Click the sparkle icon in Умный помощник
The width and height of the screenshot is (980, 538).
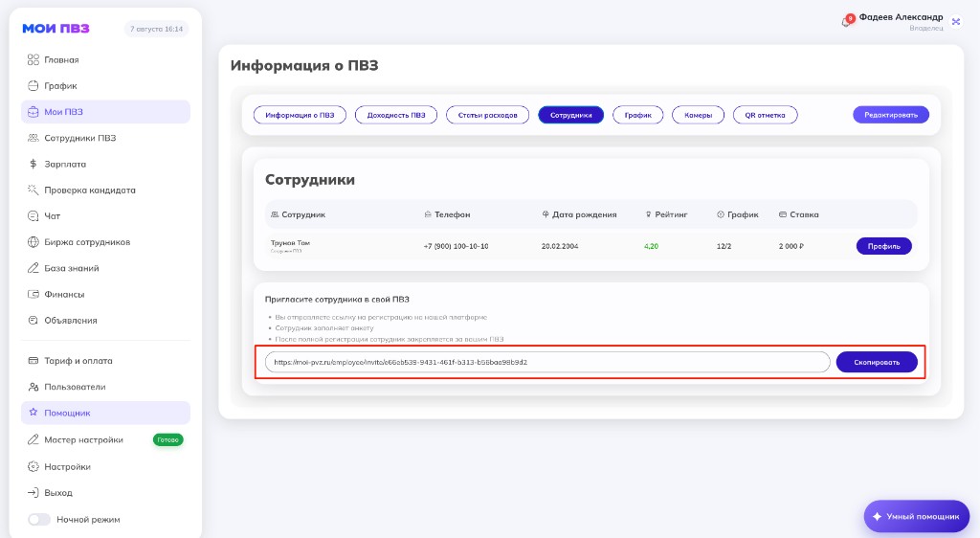pos(877,517)
